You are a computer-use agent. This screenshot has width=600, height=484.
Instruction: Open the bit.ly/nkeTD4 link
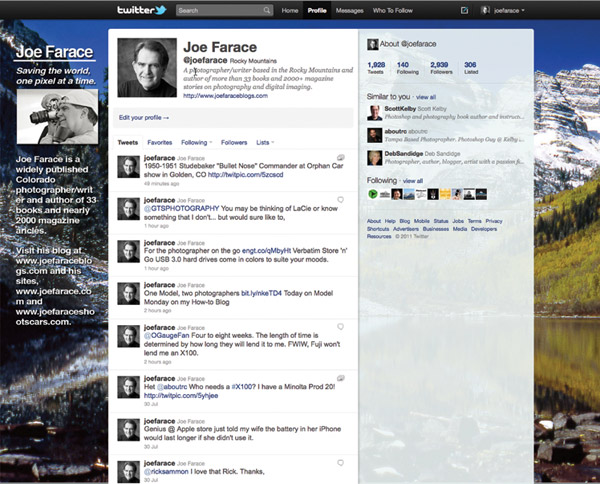click(x=261, y=293)
